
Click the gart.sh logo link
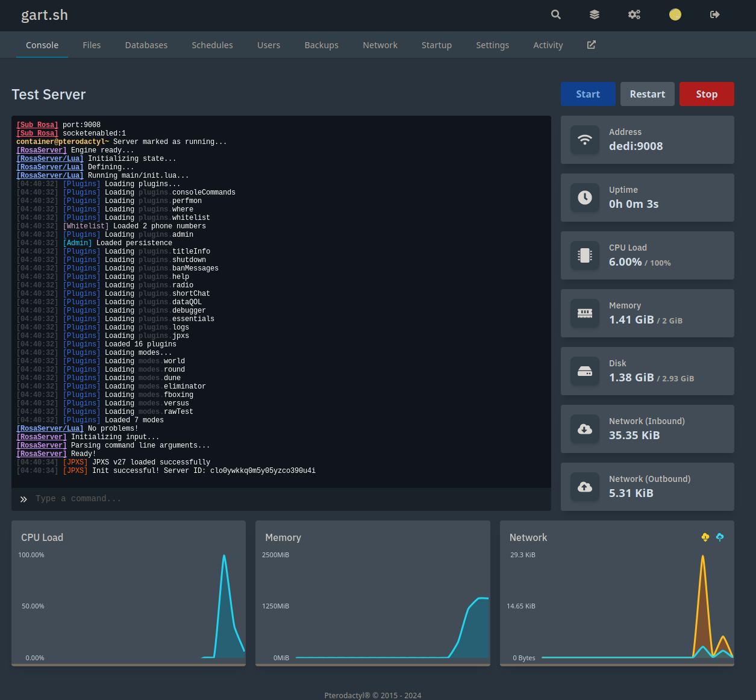45,15
